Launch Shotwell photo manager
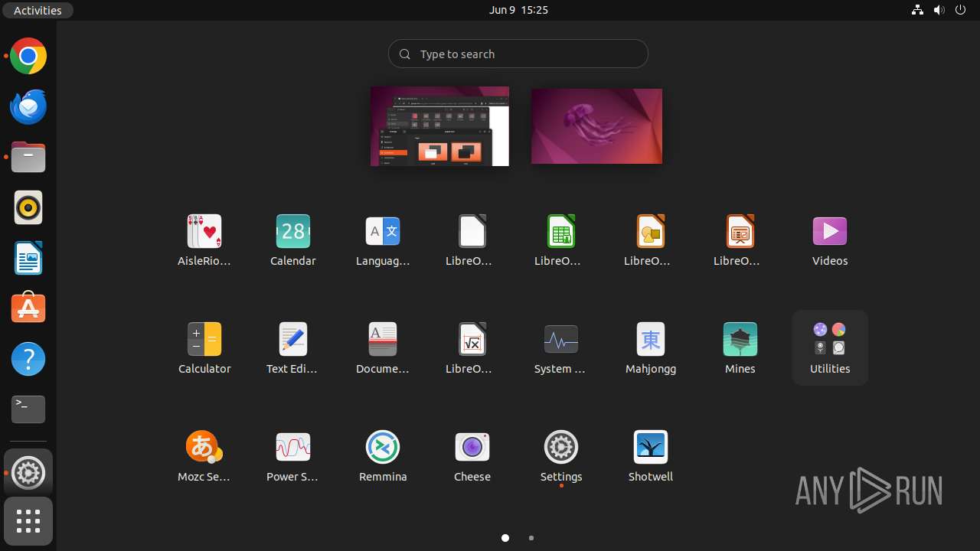The width and height of the screenshot is (980, 551). coord(651,456)
